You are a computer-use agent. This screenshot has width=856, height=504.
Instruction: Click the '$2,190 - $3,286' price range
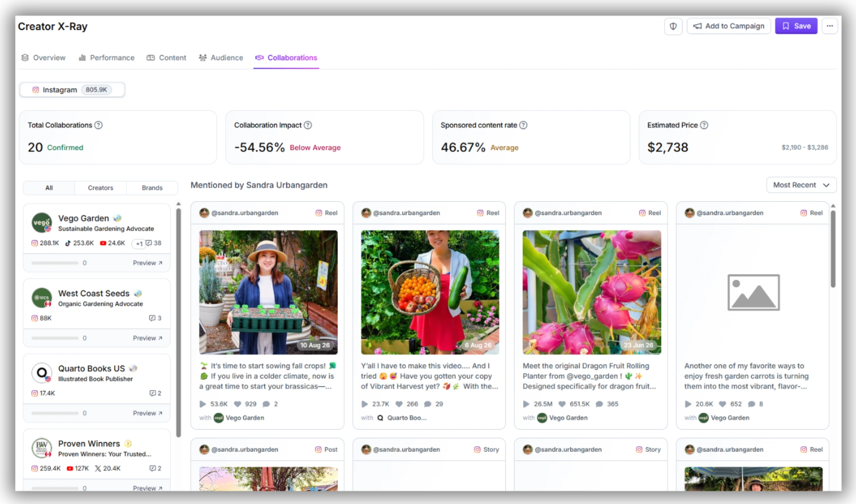click(x=805, y=147)
